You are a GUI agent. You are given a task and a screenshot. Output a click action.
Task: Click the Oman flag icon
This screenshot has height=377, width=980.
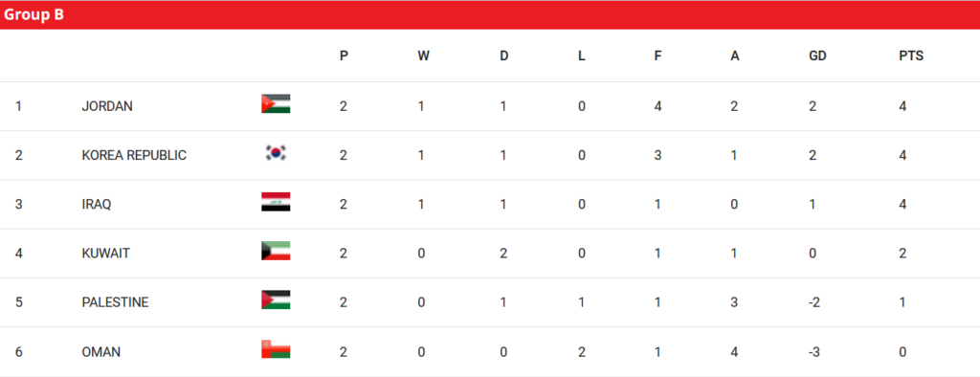(x=276, y=349)
